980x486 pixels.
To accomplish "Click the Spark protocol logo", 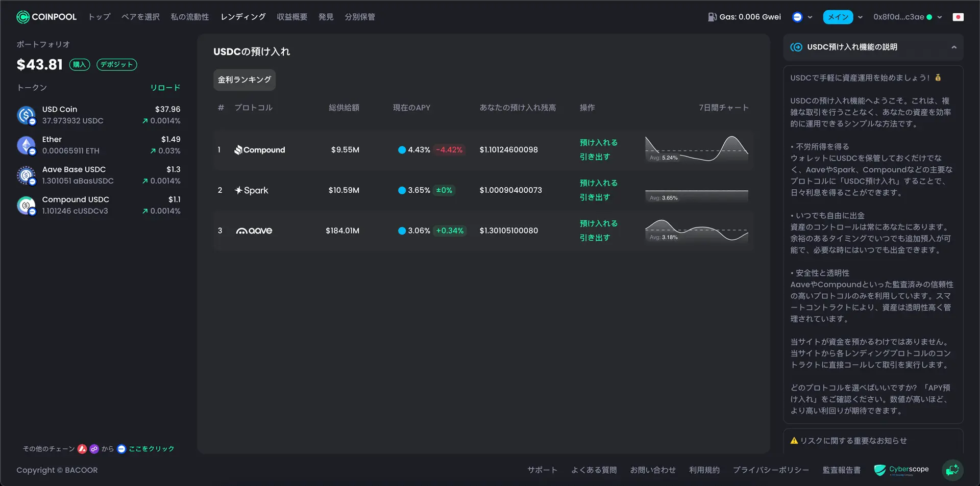I will click(251, 190).
